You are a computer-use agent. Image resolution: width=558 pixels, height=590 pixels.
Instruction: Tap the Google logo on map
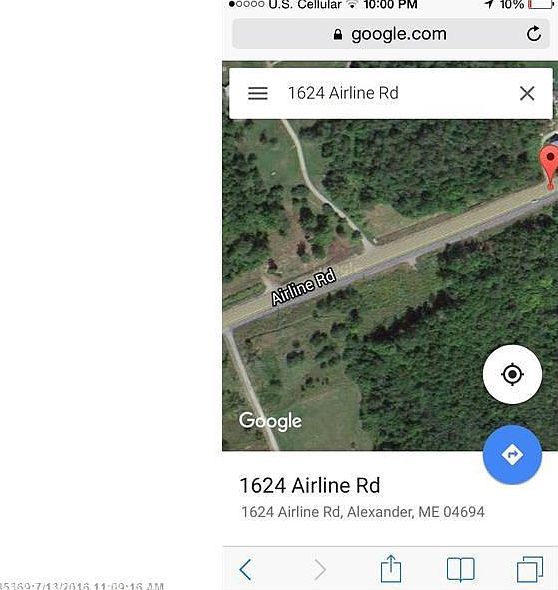coord(270,421)
